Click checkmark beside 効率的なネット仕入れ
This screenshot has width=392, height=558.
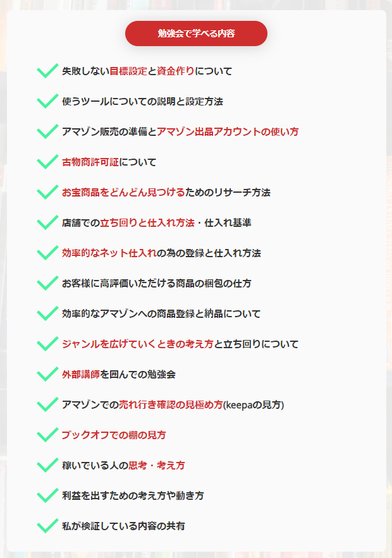coord(47,252)
